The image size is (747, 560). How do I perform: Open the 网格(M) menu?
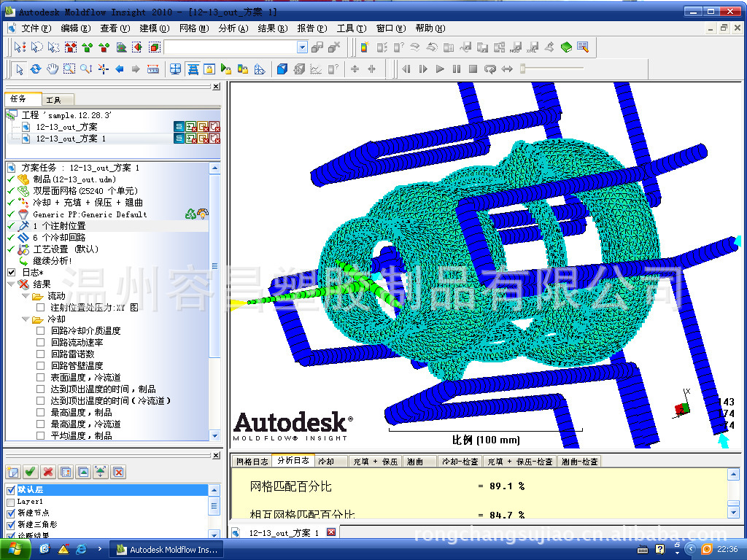click(194, 28)
